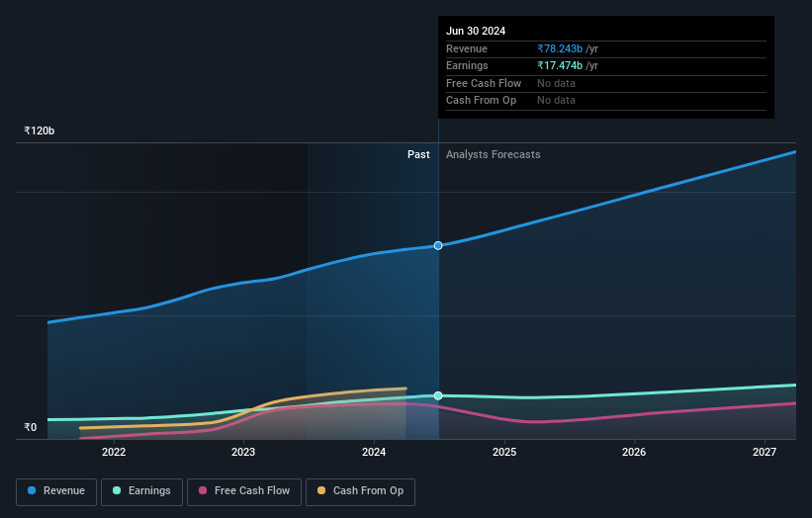Select the revenue data point at Jun 2024
This screenshot has width=812, height=518.
point(438,245)
